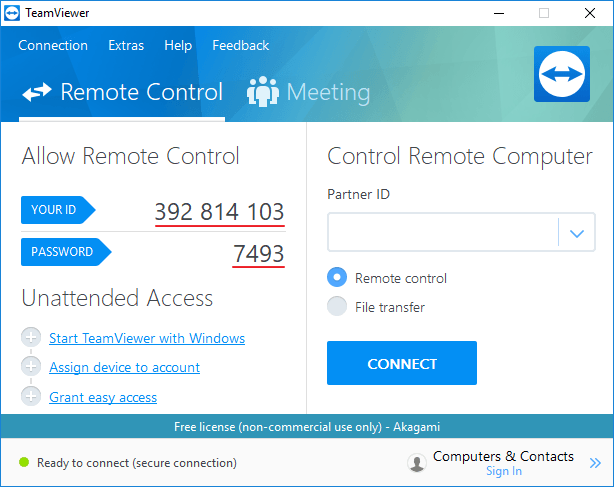This screenshot has height=487, width=614.
Task: Close the TeamViewer window
Action: click(x=590, y=13)
